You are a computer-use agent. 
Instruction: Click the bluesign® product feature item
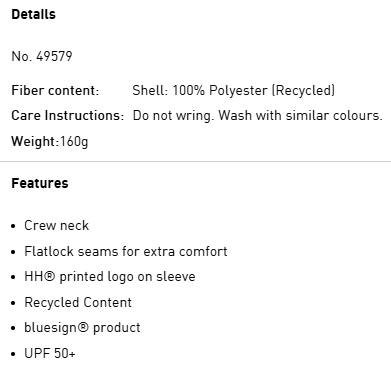point(82,328)
